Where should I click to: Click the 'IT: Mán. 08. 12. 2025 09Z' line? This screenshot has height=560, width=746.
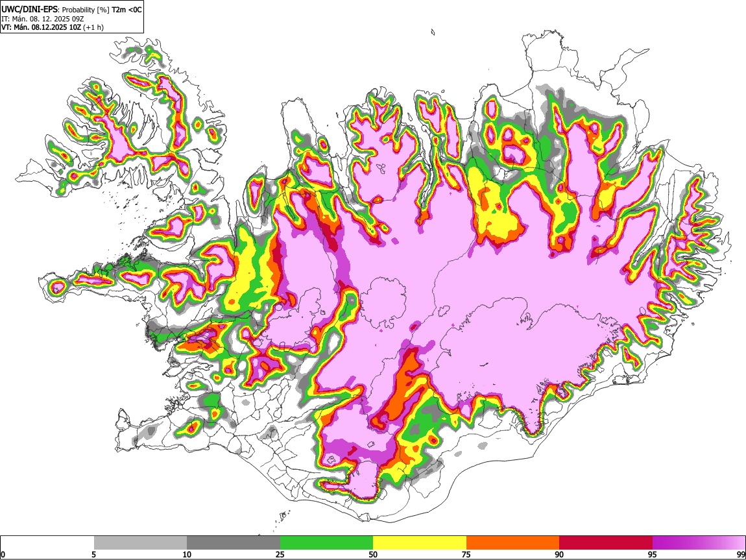[42, 19]
